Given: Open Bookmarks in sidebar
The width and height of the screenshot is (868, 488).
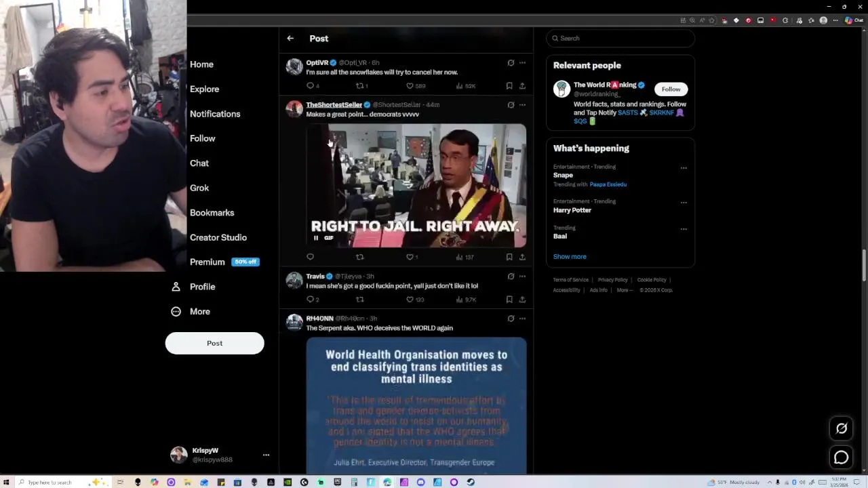Looking at the screenshot, I should (212, 213).
